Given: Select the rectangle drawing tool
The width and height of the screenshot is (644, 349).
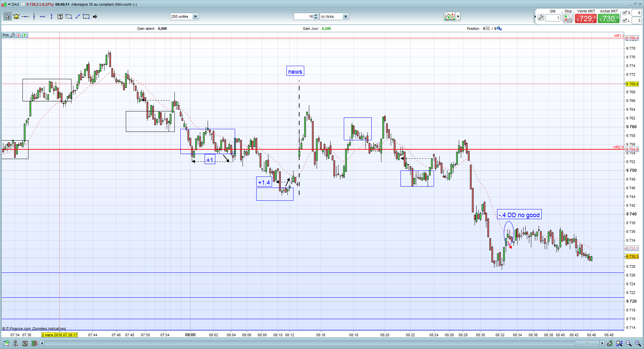Looking at the screenshot, I should 86,16.
